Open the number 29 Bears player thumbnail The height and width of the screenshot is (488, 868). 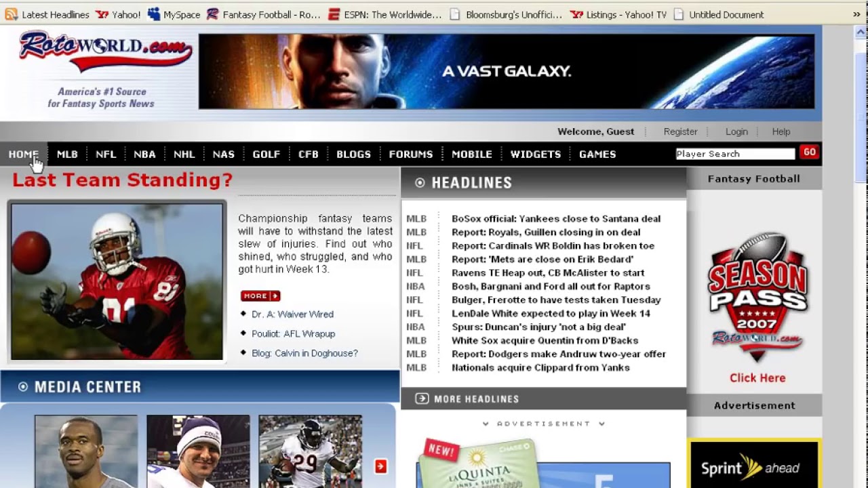pyautogui.click(x=310, y=451)
